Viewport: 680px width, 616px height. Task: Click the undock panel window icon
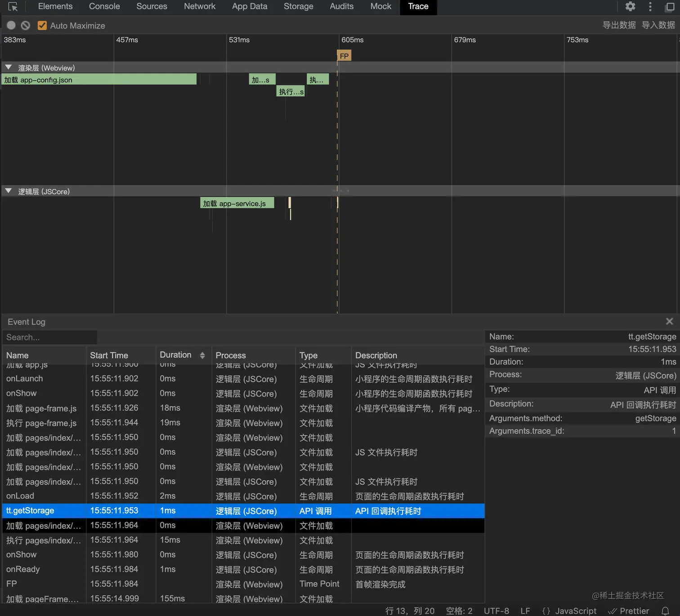click(x=670, y=7)
